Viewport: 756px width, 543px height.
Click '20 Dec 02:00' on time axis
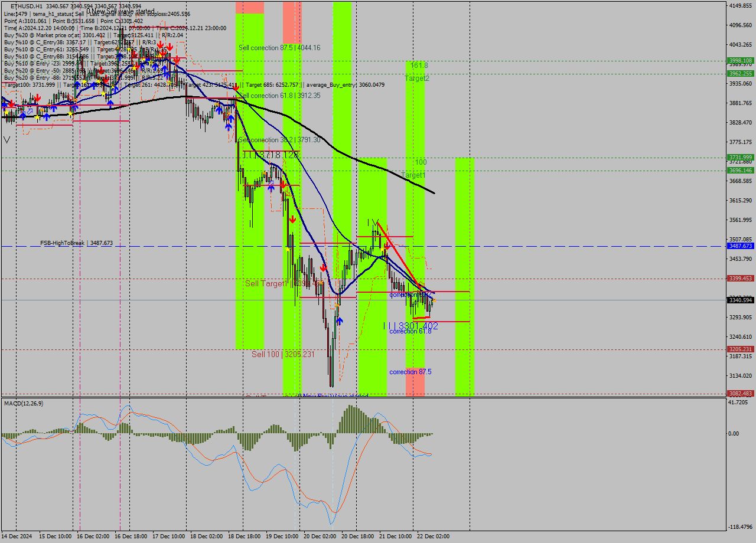(x=320, y=537)
